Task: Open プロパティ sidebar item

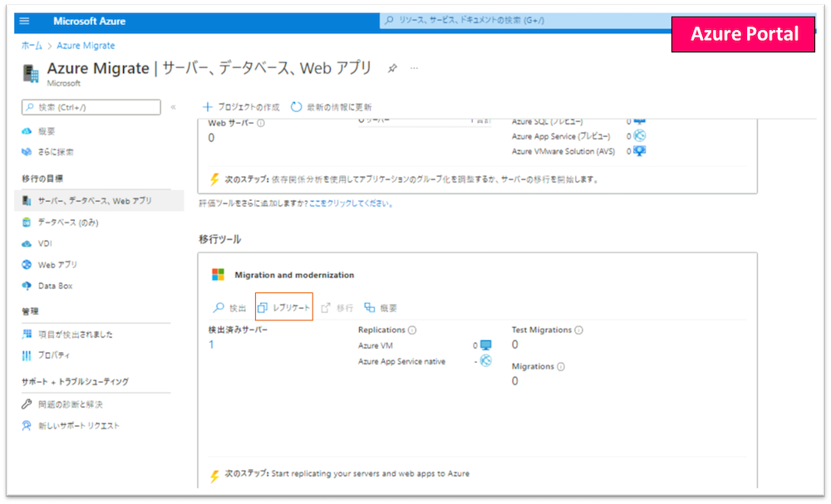Action: [x=53, y=355]
